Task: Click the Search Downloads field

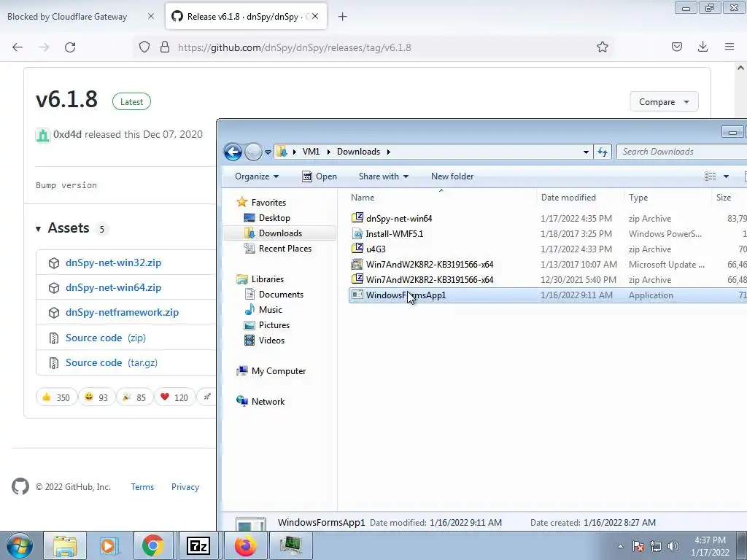Action: coord(681,152)
